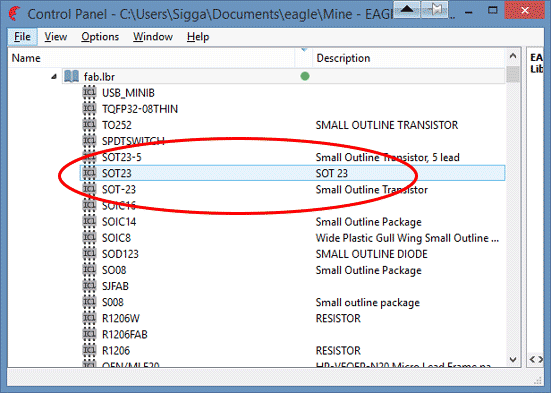Click the package icon next to TQFP32-08THIN
The image size is (551, 393).
click(89, 109)
